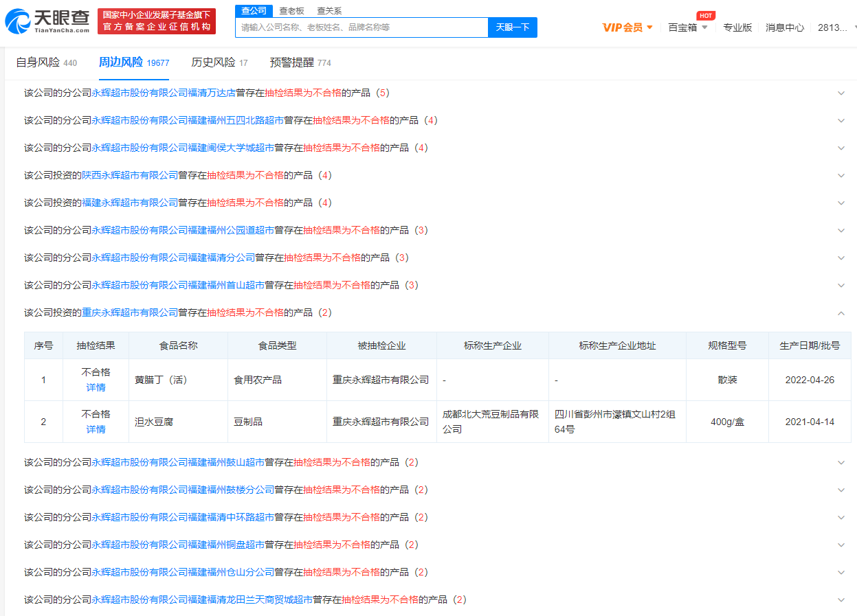Click the 400g/盒 specification cell
Screen dimensions: 857x616
(727, 422)
